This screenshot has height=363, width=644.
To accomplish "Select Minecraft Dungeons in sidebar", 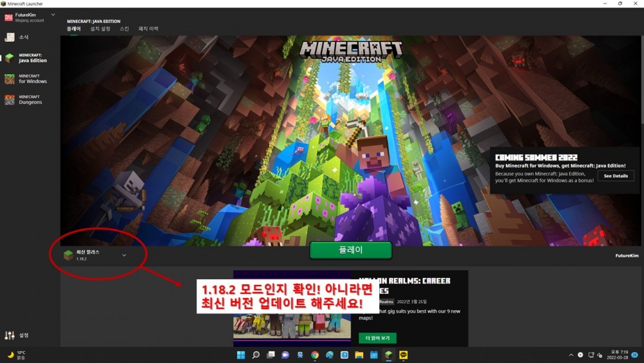I will pos(23,100).
